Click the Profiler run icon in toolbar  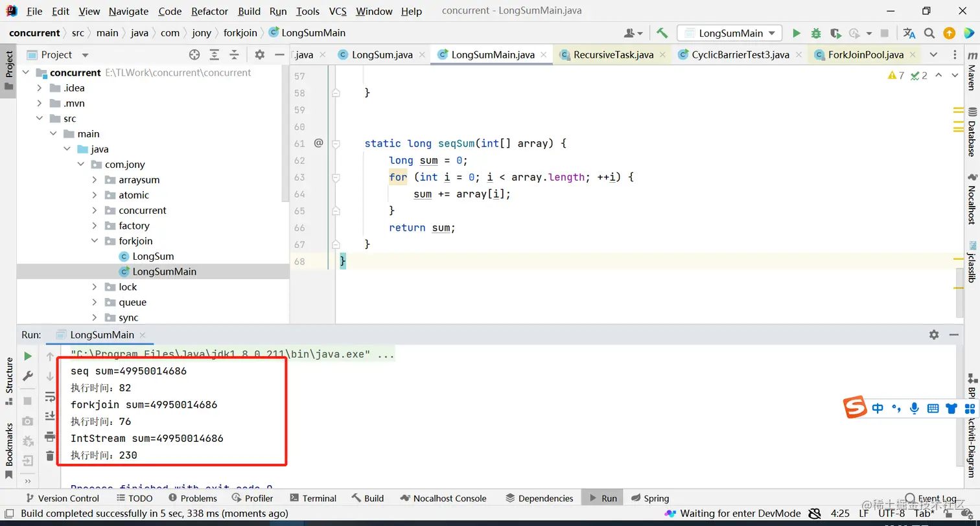point(855,33)
